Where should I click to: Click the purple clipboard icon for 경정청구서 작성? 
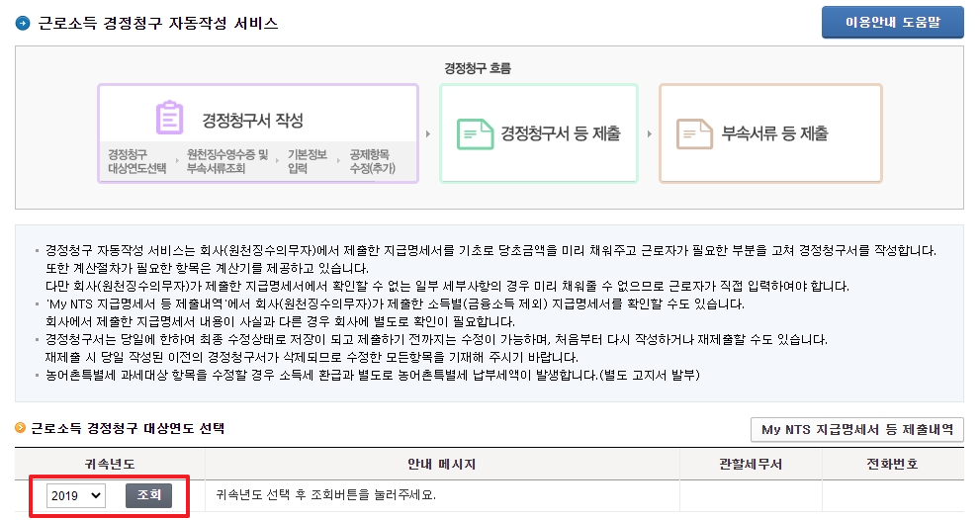[x=169, y=118]
